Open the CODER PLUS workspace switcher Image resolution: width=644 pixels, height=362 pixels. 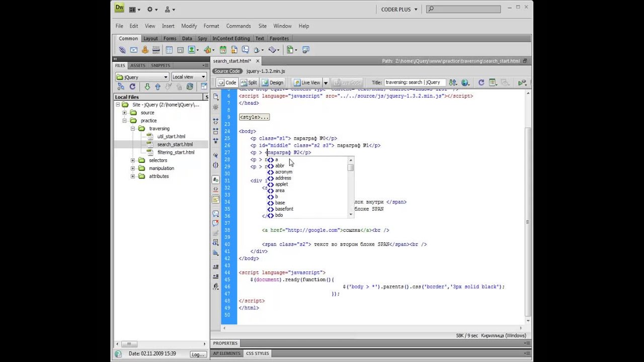[399, 9]
